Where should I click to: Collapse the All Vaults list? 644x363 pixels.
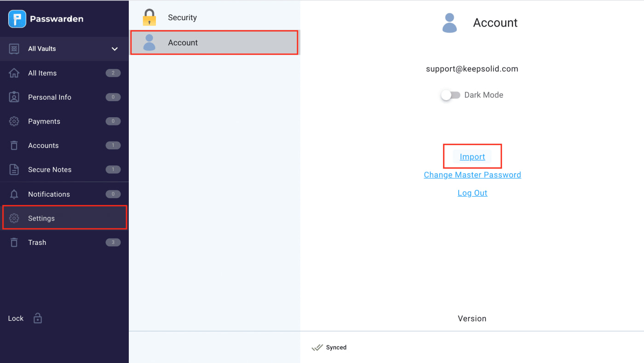coord(115,49)
